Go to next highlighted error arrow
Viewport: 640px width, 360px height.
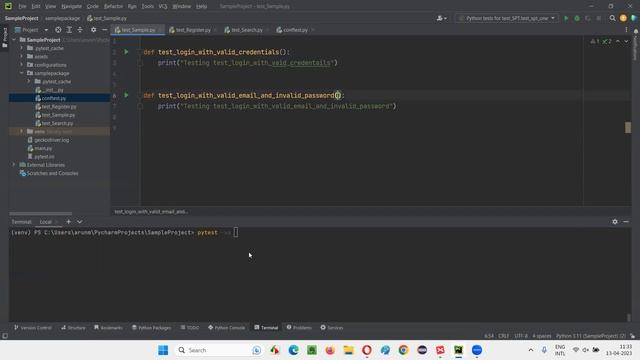pos(626,41)
